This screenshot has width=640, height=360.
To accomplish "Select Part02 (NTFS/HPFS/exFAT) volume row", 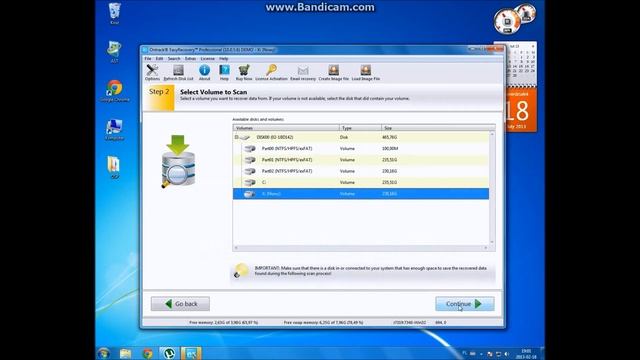I will [361, 171].
